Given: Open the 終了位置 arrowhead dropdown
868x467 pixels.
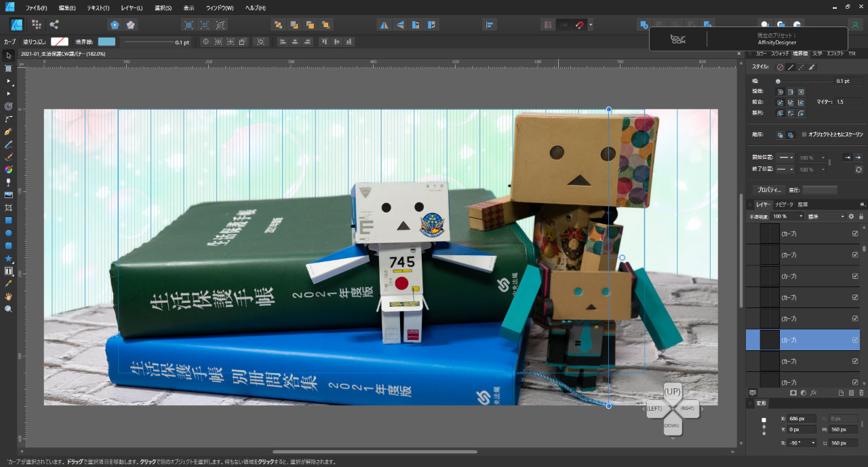Looking at the screenshot, I should (786, 169).
